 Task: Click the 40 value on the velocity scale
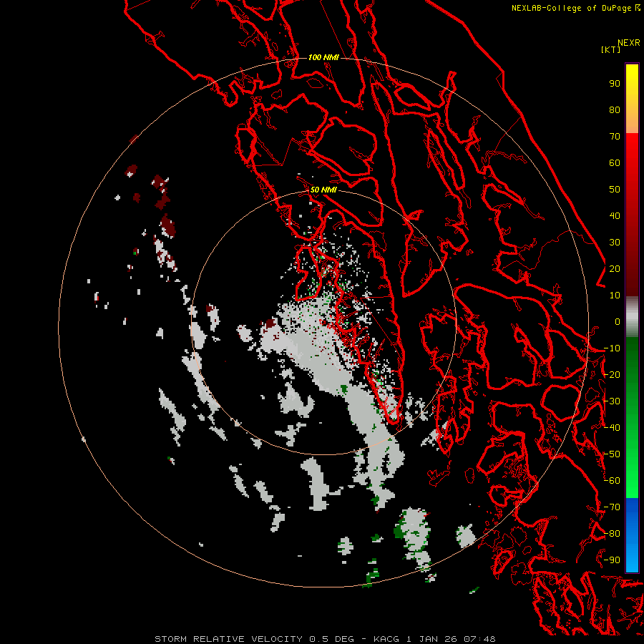click(x=615, y=216)
